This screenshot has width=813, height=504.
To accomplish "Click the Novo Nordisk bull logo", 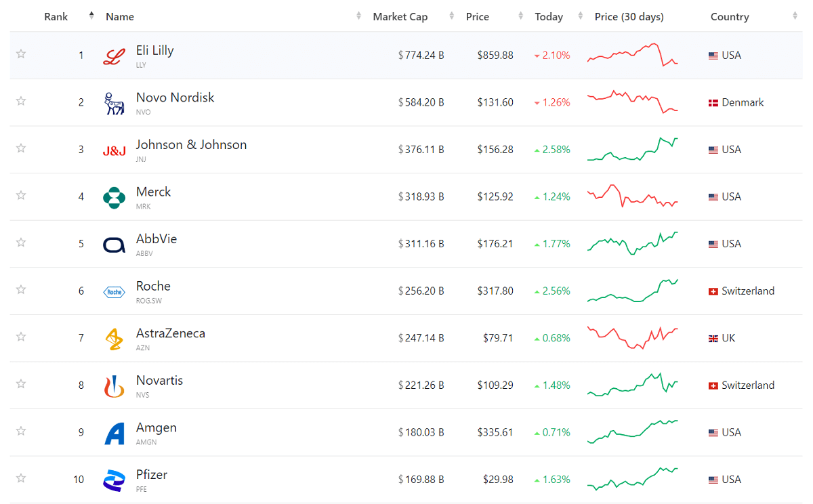I will pyautogui.click(x=114, y=103).
